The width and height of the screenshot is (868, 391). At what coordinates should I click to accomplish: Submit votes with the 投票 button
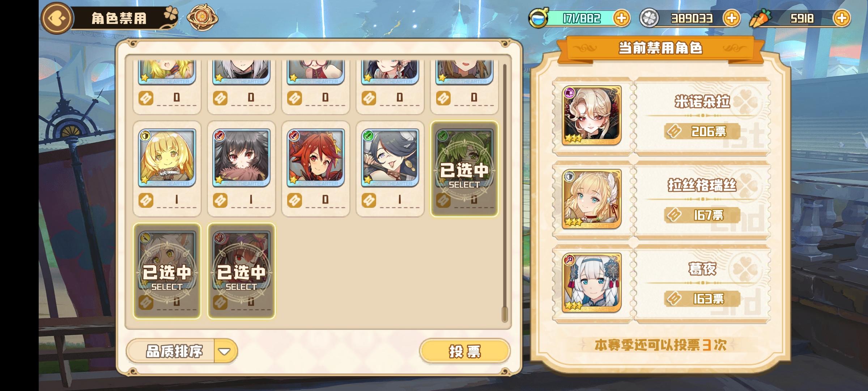[465, 351]
